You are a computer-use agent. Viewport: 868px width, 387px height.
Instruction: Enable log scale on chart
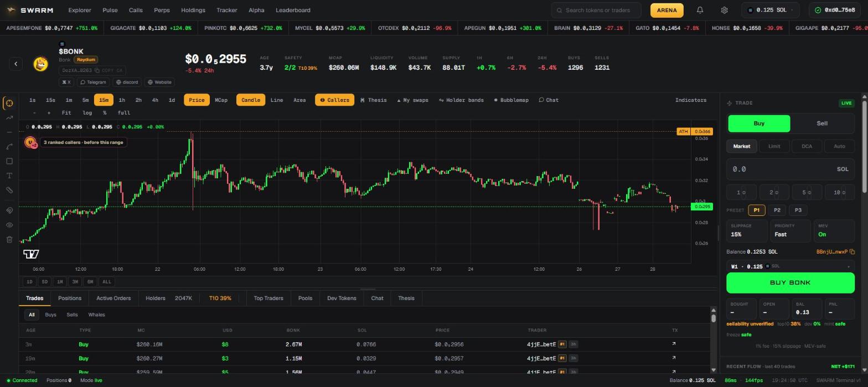pyautogui.click(x=87, y=113)
